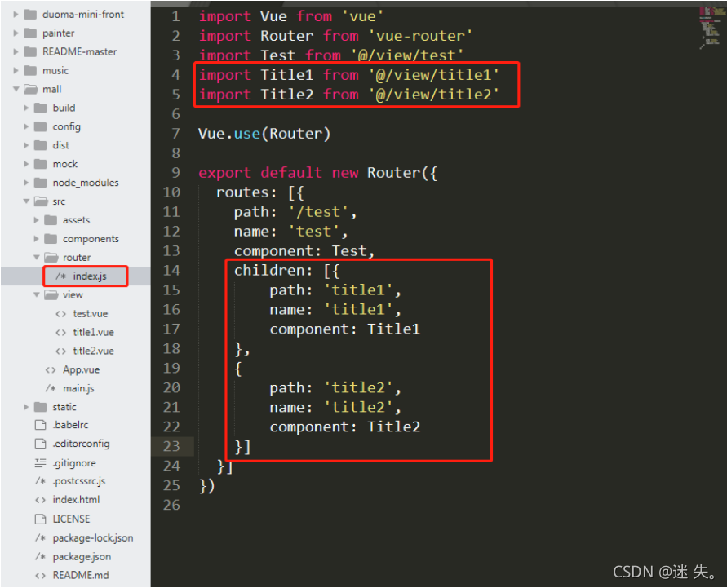Click the open view folder icon
Screen dimensions: 727x588
[x=51, y=294]
